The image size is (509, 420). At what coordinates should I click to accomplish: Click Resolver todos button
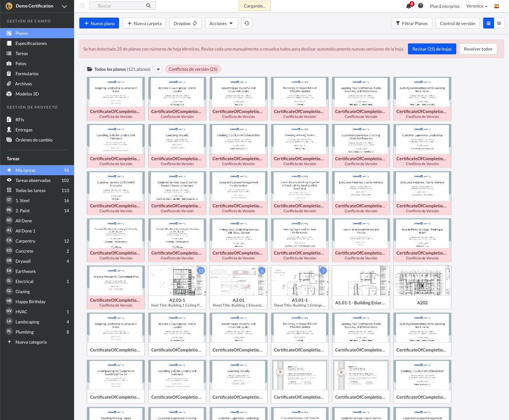click(x=478, y=49)
